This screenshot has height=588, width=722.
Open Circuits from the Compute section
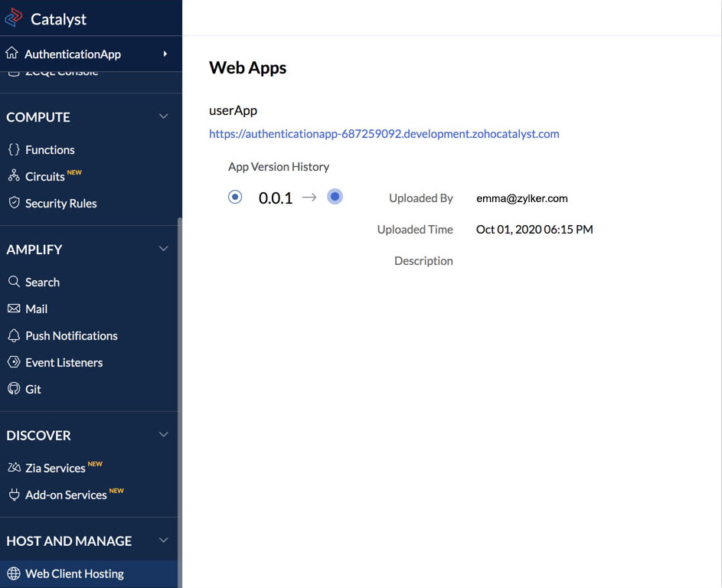[14, 176]
